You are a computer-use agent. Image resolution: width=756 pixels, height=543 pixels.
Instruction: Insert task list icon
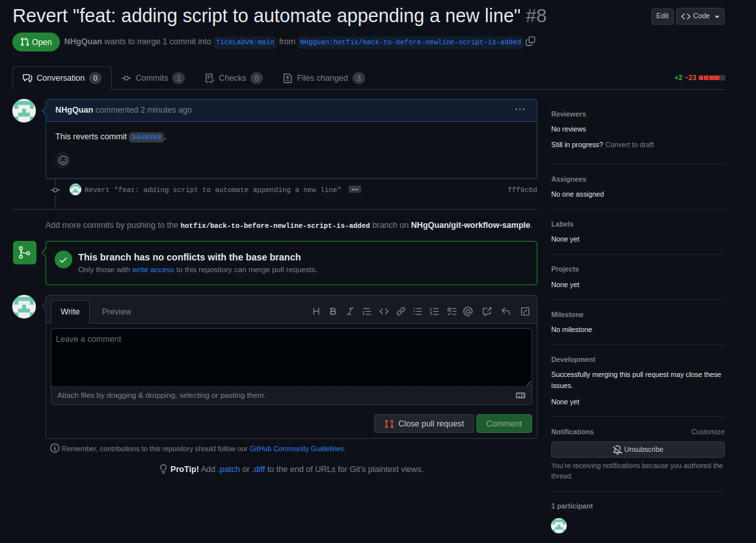(452, 312)
